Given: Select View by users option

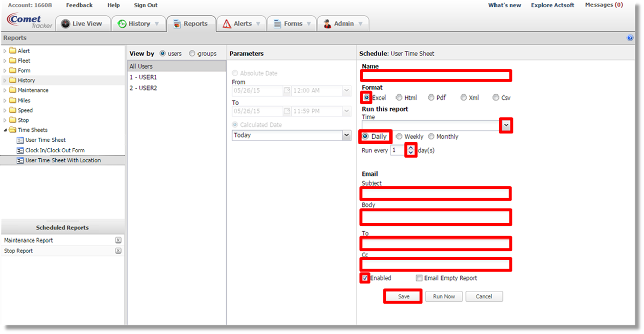Looking at the screenshot, I should point(163,53).
